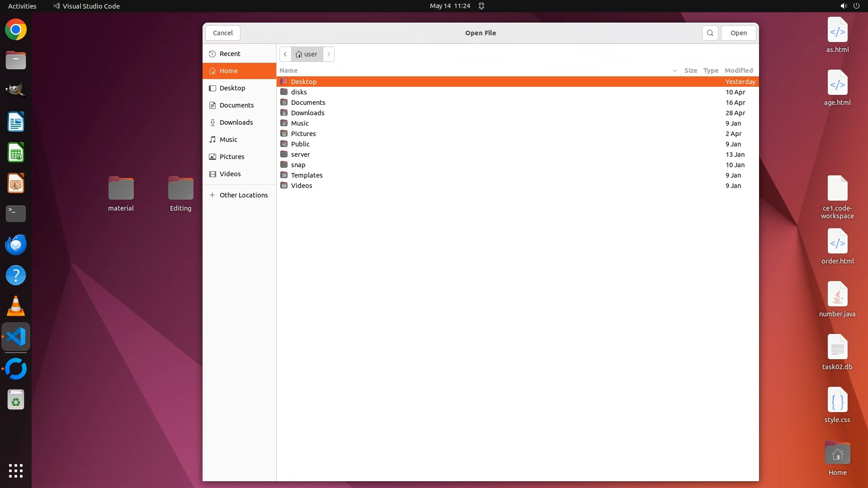This screenshot has height=488, width=868.
Task: Open Recent in the sidebar
Action: [230, 54]
